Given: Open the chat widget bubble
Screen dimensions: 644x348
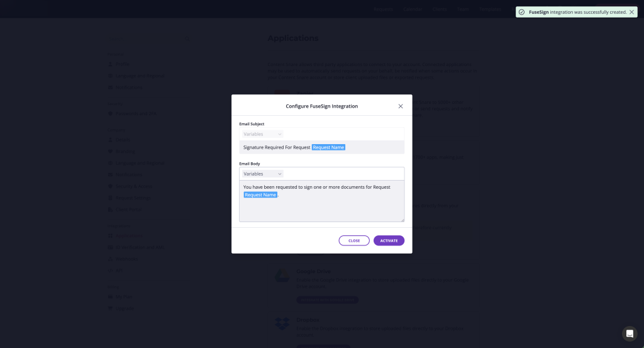Looking at the screenshot, I should [629, 334].
